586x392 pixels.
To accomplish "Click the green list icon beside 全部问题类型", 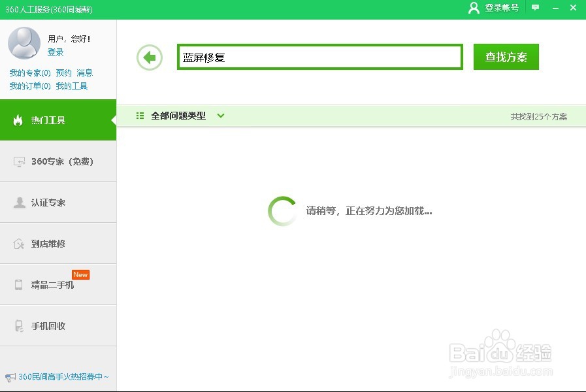I will (139, 116).
